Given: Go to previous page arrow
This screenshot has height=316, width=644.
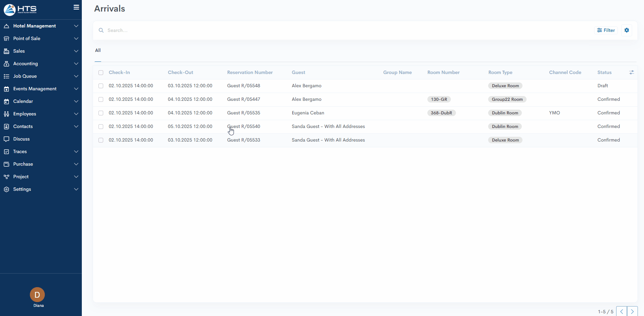Looking at the screenshot, I should (621, 311).
